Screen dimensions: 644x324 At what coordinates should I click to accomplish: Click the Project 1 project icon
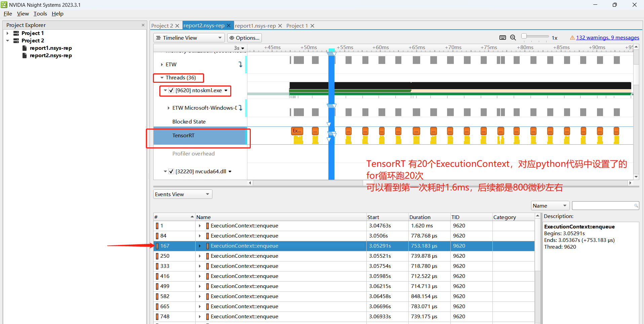(16, 33)
